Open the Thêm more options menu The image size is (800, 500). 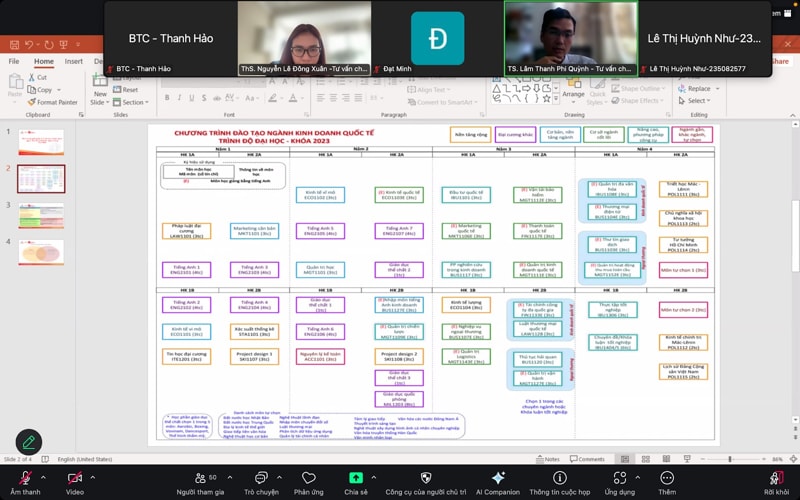click(x=667, y=478)
